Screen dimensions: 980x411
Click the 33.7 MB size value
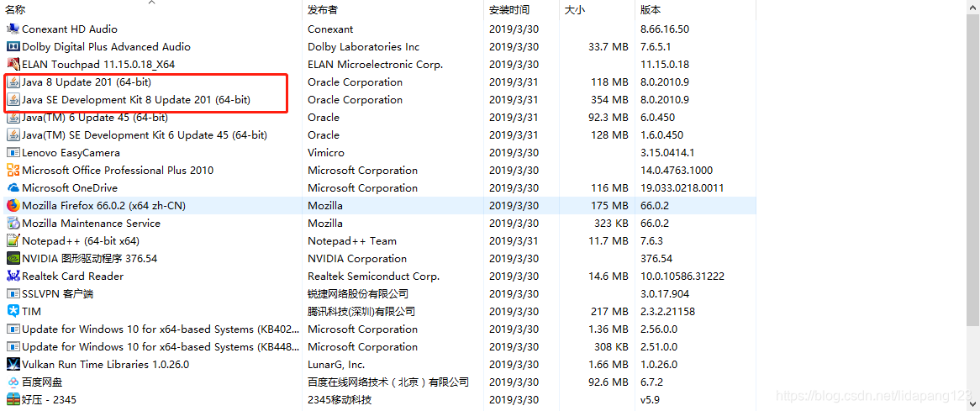coord(609,46)
